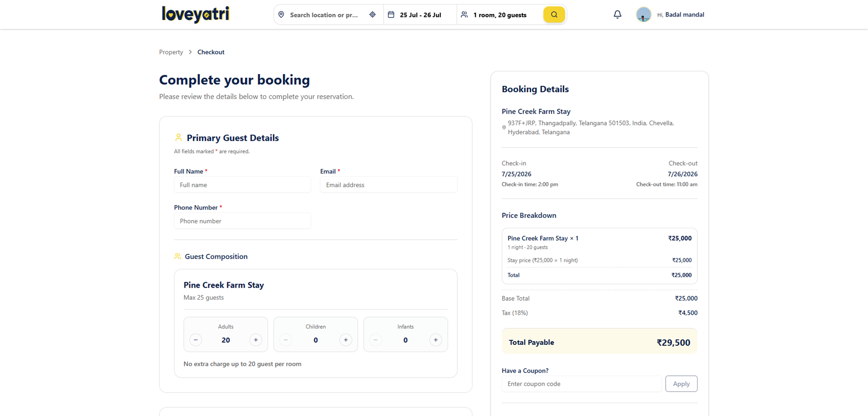Click the yellow search button
The height and width of the screenshot is (416, 868).
554,15
